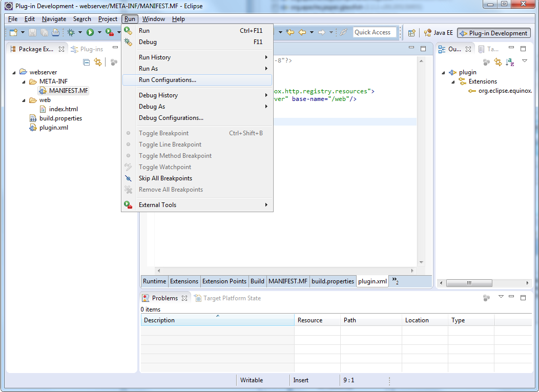Screen dimensions: 539x392
Task: Open the Navigate menu
Action: coord(54,19)
